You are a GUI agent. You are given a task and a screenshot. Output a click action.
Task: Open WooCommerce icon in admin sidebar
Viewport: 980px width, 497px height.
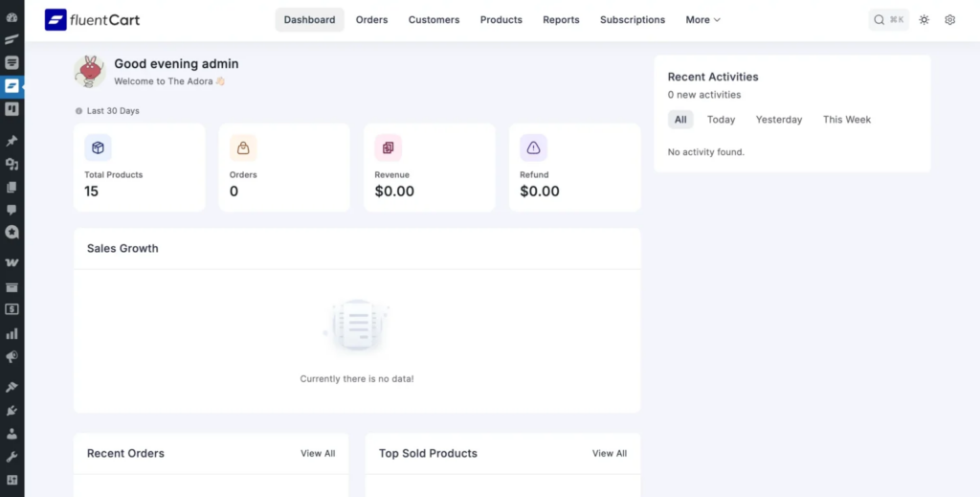pyautogui.click(x=11, y=262)
